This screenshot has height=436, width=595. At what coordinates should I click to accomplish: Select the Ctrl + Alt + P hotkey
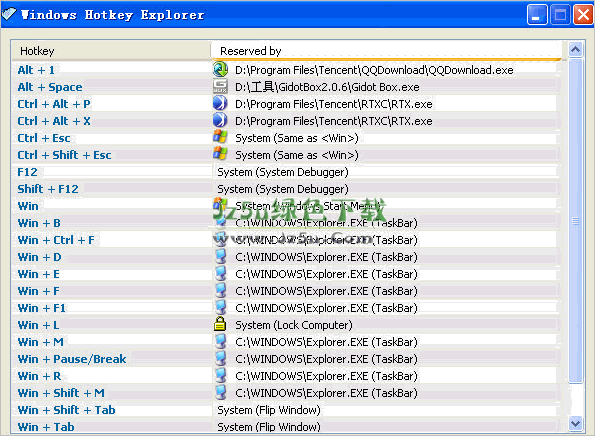[x=54, y=104]
